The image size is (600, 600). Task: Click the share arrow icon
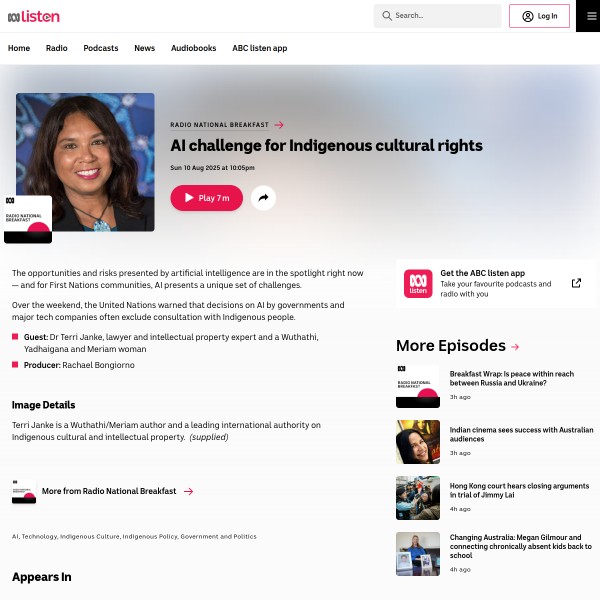click(x=263, y=198)
